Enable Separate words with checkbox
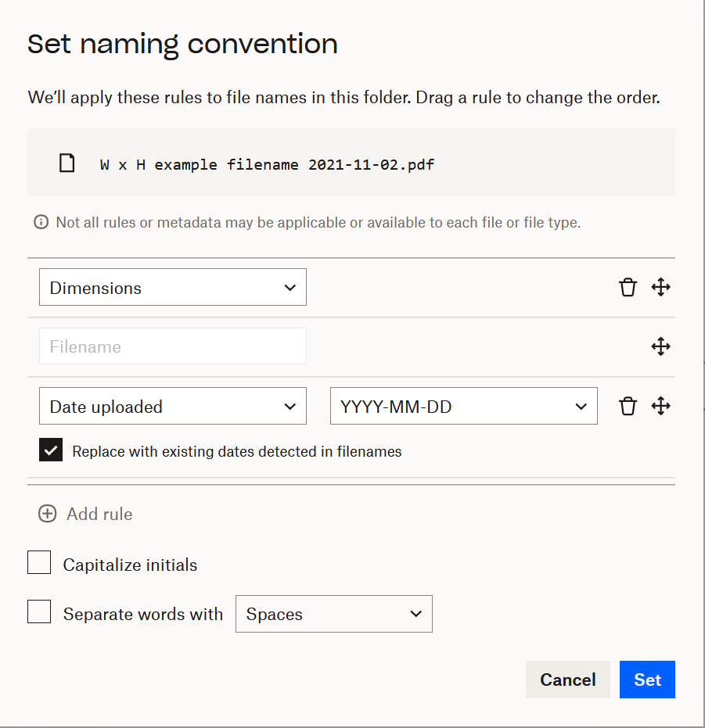Viewport: 705px width, 728px height. (x=39, y=612)
